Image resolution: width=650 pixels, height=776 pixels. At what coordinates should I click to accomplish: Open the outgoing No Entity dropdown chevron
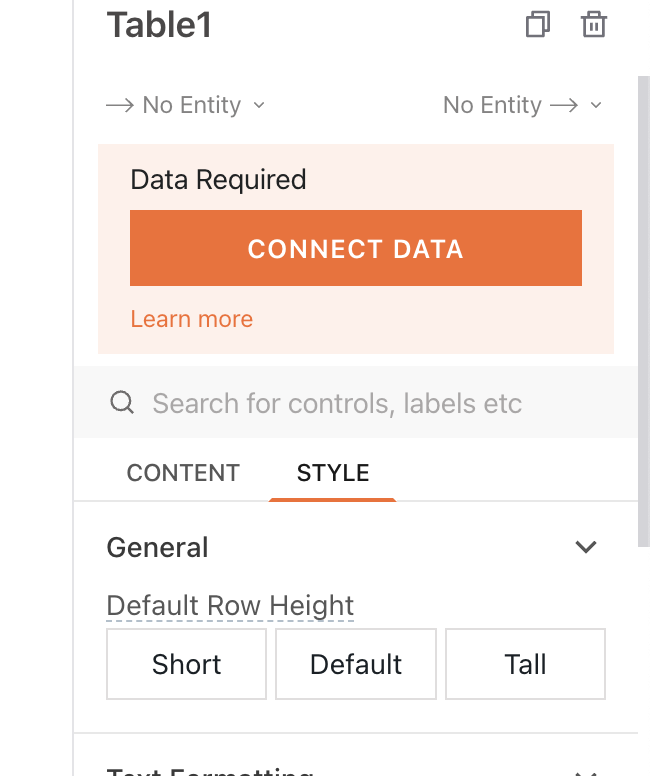click(597, 105)
